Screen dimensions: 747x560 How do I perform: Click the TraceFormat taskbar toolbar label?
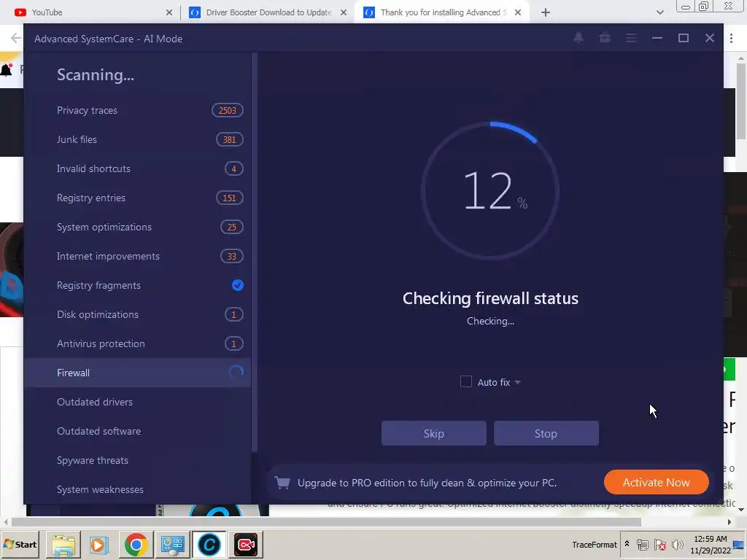tap(594, 544)
